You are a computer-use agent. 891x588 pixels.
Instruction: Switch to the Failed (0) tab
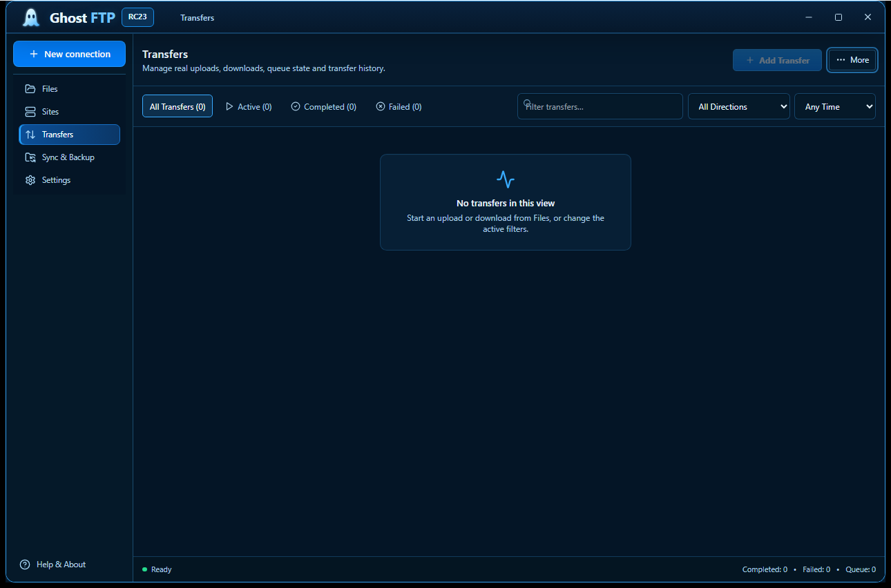(399, 107)
